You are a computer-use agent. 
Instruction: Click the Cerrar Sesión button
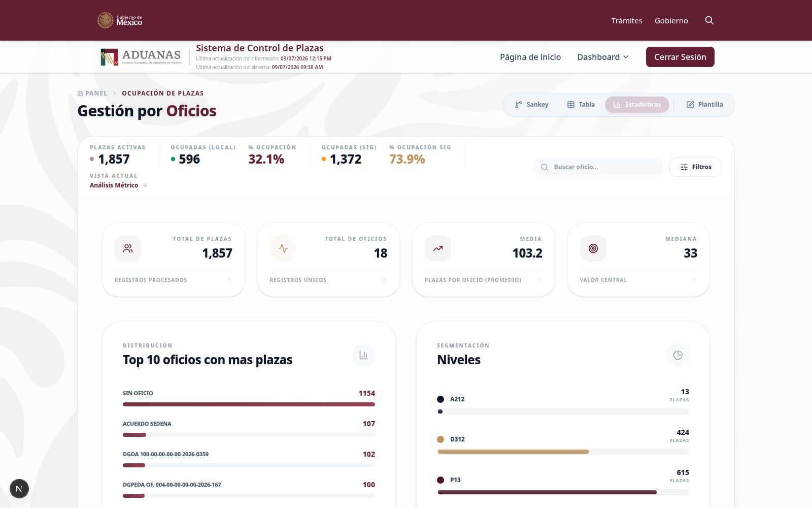point(680,57)
